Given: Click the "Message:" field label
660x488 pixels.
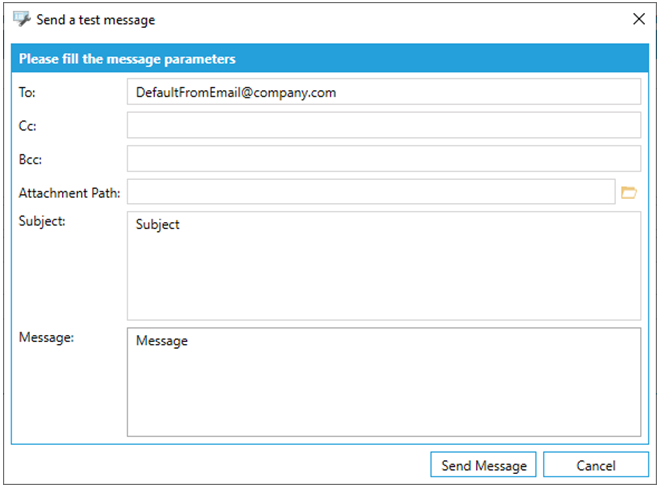Looking at the screenshot, I should (x=45, y=337).
